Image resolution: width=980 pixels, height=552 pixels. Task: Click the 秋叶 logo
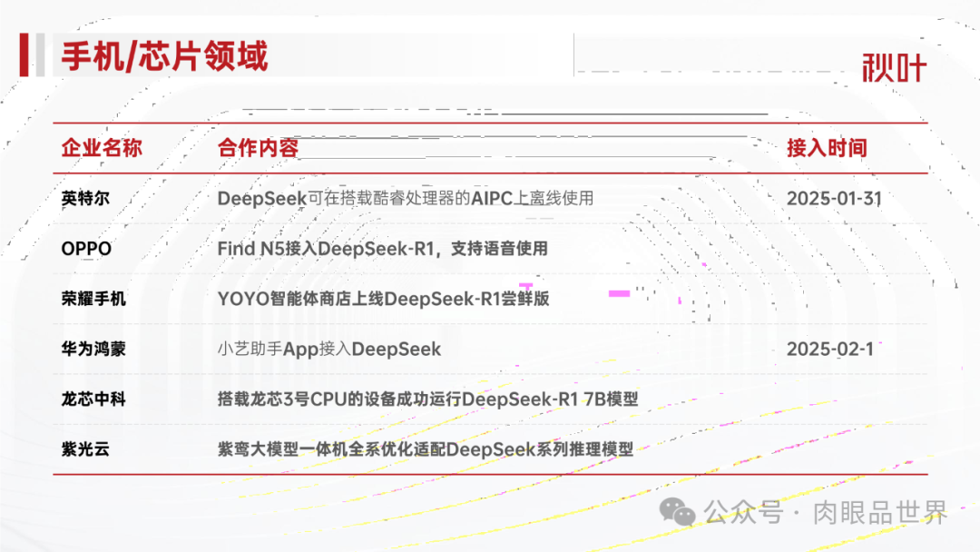894,67
